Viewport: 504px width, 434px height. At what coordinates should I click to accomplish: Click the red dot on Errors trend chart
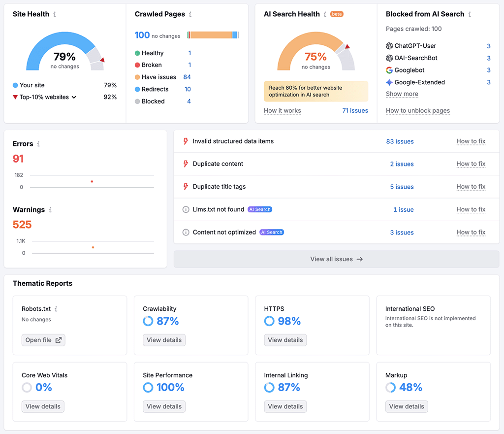tap(92, 181)
